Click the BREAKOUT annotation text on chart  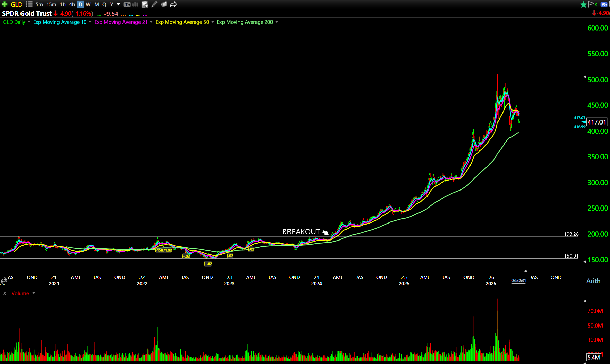301,232
